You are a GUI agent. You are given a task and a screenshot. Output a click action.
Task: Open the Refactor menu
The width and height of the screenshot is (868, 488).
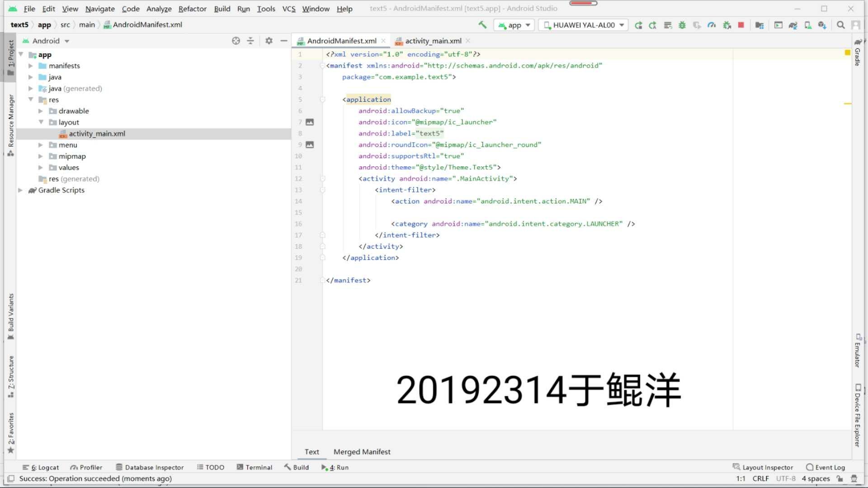[x=192, y=9]
